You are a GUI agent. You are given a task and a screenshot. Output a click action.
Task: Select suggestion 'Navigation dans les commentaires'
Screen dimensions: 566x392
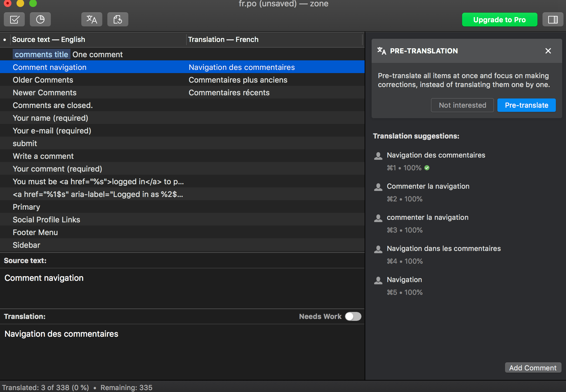click(x=443, y=249)
